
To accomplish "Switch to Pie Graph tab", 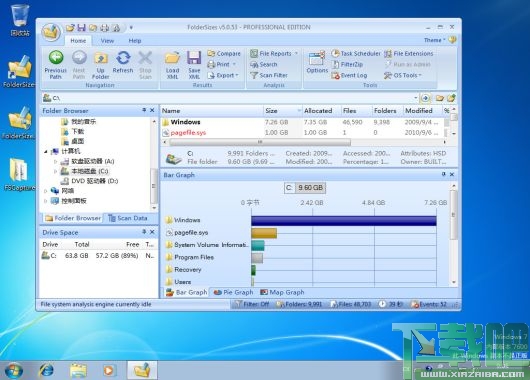I will click(234, 292).
